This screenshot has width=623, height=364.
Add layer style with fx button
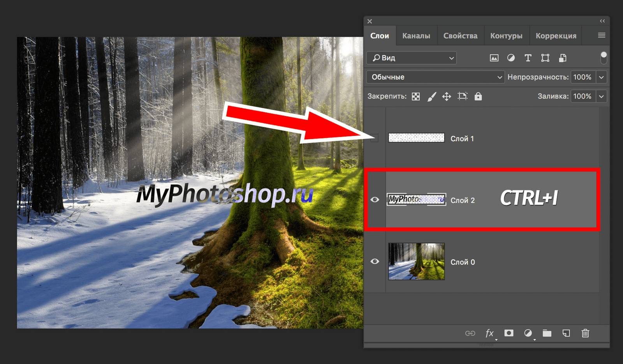pos(489,333)
